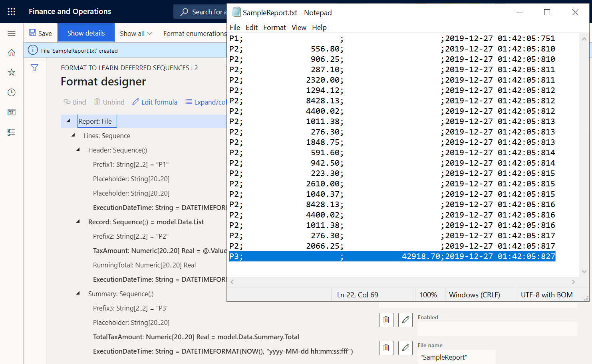View recently opened pages via clock icon
592x364 pixels.
[11, 92]
